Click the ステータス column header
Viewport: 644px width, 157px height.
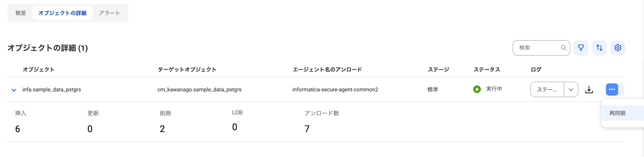click(x=487, y=70)
